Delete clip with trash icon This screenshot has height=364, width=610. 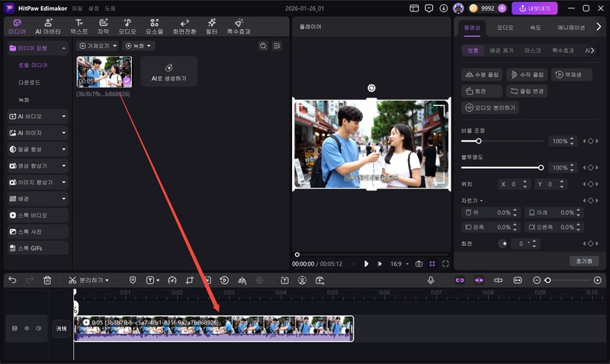(47, 280)
